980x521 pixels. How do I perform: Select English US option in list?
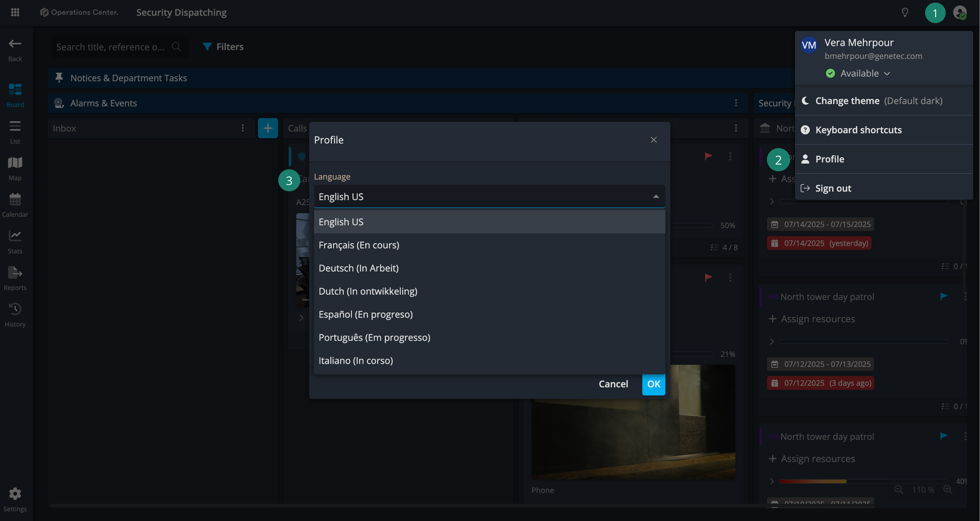(489, 222)
